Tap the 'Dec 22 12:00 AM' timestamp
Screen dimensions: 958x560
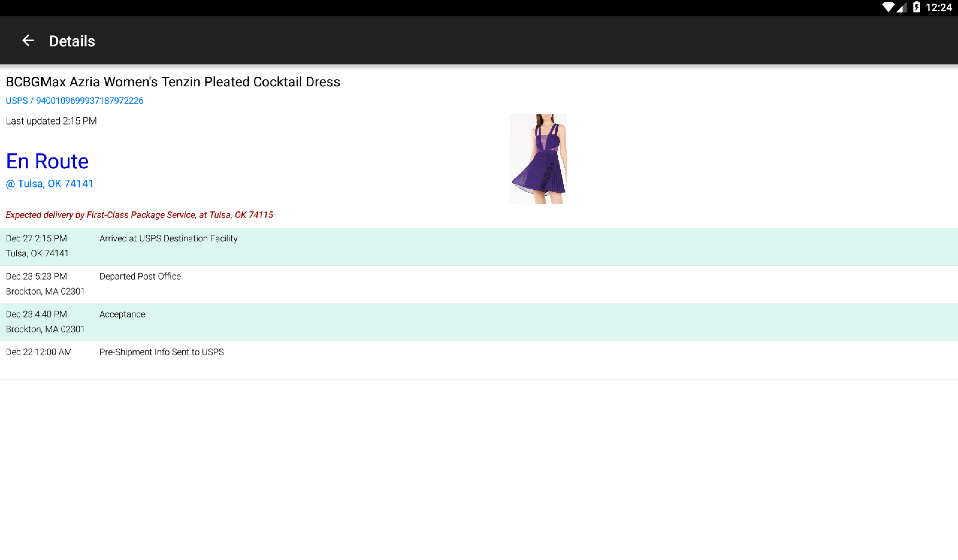coord(39,352)
